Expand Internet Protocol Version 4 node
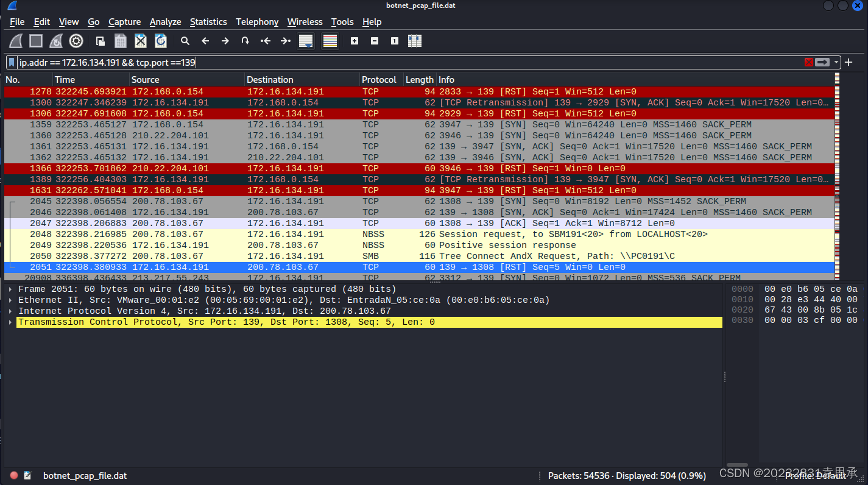Image resolution: width=868 pixels, height=485 pixels. (x=11, y=311)
